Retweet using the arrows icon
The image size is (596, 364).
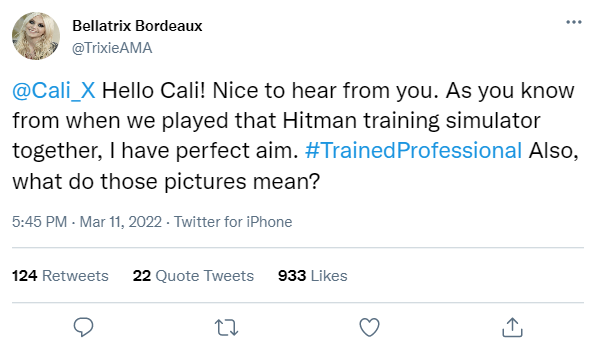click(x=227, y=328)
